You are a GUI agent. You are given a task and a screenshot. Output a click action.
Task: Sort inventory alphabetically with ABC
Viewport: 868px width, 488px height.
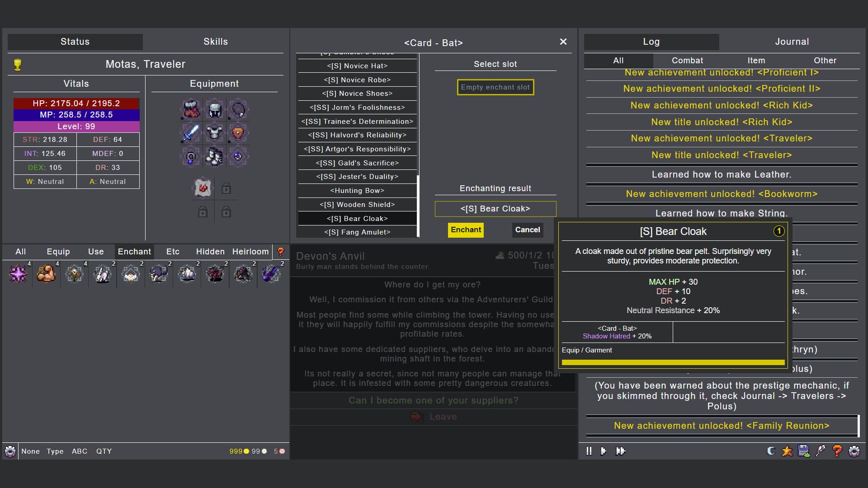click(80, 451)
